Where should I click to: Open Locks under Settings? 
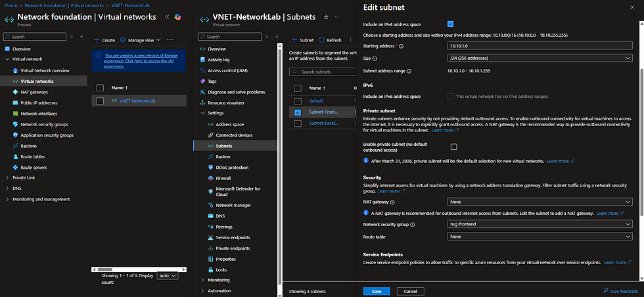(221, 270)
